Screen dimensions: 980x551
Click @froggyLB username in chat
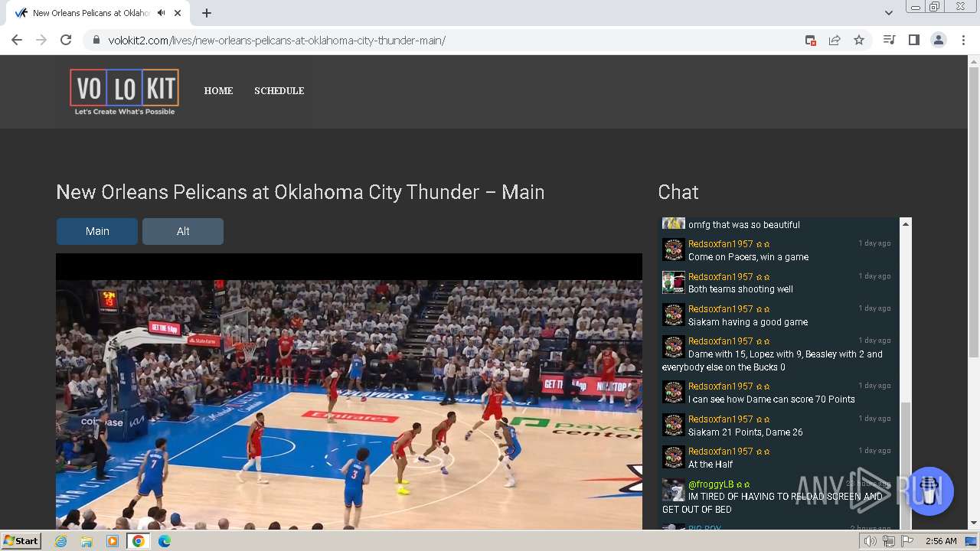(x=710, y=484)
